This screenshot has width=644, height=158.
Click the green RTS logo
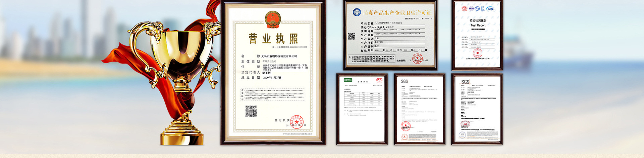click(348, 80)
